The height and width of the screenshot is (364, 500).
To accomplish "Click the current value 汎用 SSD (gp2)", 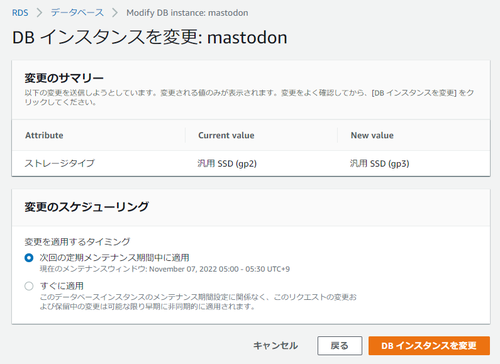I will point(227,163).
